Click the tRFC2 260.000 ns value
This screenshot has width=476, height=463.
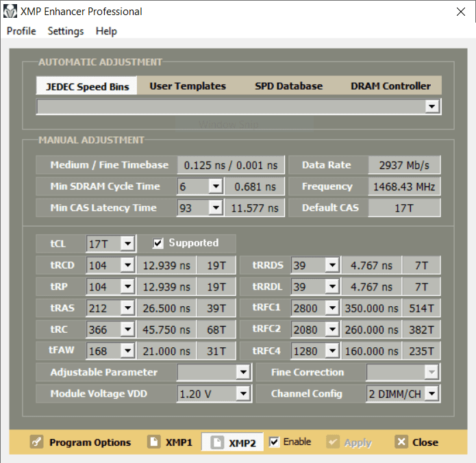click(372, 329)
